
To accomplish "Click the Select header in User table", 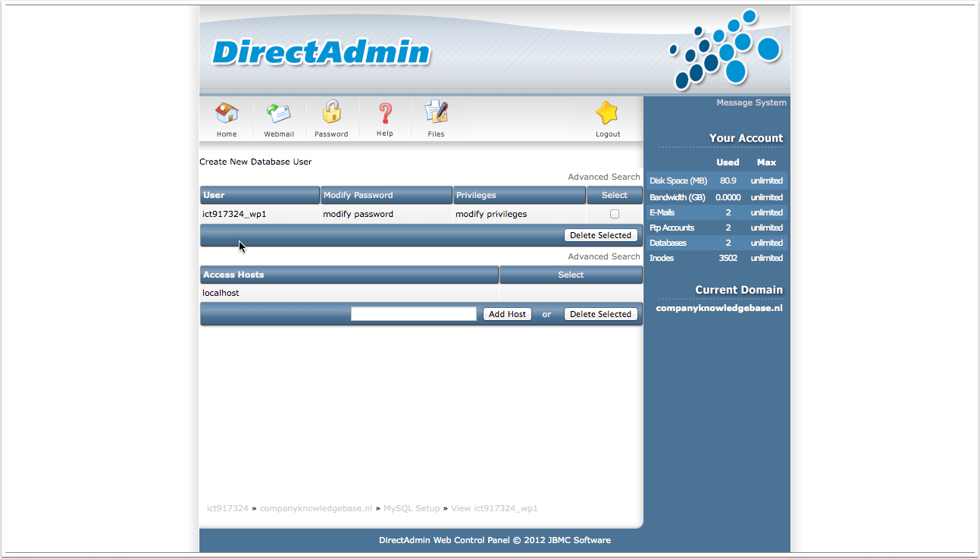I will [x=615, y=195].
